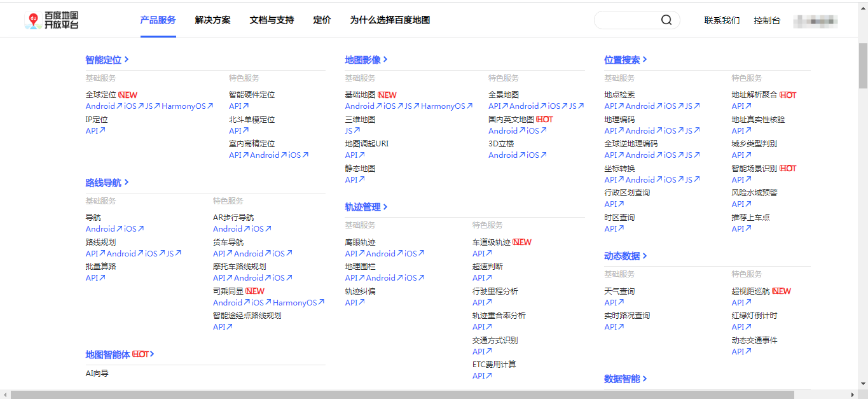Viewport: 868px width, 399px height.
Task: Open the 产品服务 menu tab
Action: click(x=158, y=20)
